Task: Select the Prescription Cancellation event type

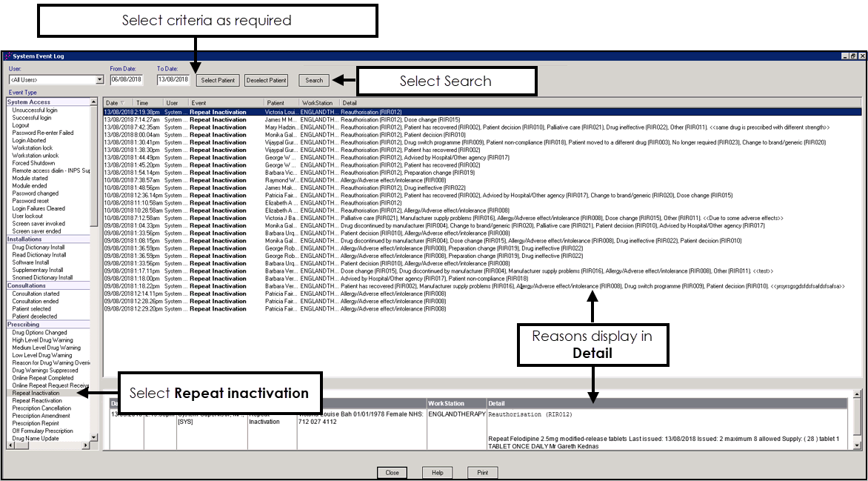Action: pos(41,408)
